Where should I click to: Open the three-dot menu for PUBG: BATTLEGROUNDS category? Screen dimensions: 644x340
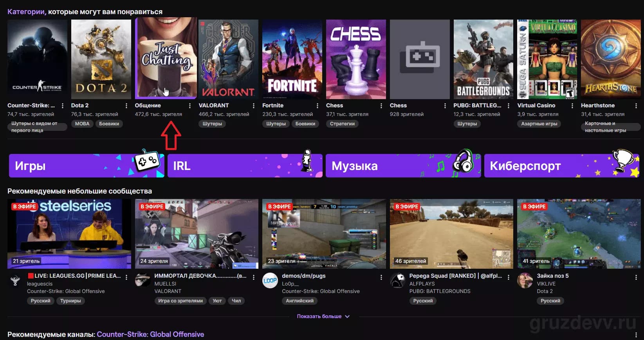(509, 106)
